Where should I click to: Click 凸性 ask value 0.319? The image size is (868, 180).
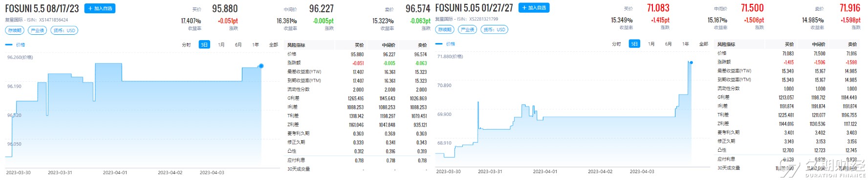422,151
